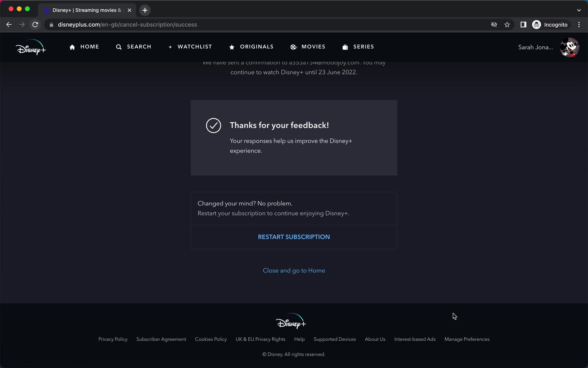Open the Originals section
The image size is (588, 368).
click(x=251, y=47)
